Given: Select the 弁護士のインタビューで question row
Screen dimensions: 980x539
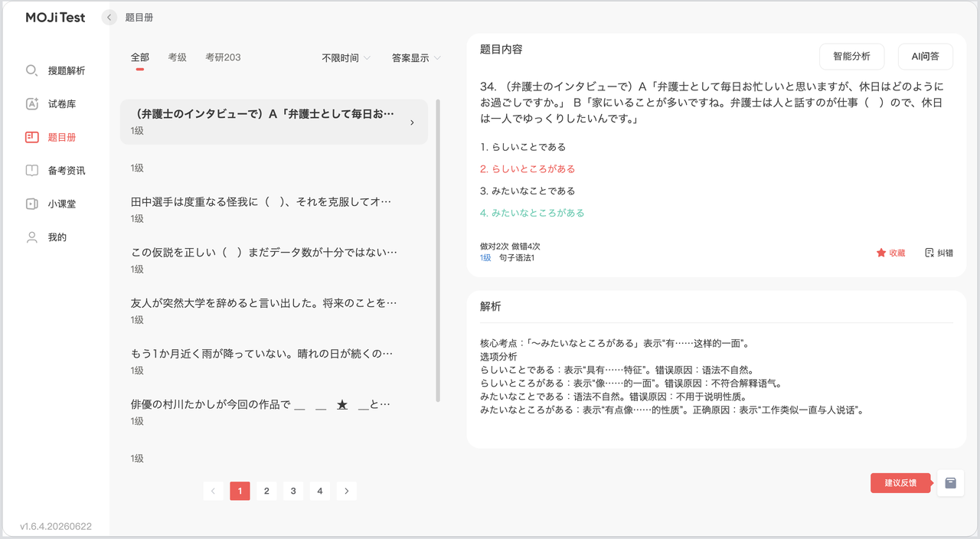Looking at the screenshot, I should point(274,122).
